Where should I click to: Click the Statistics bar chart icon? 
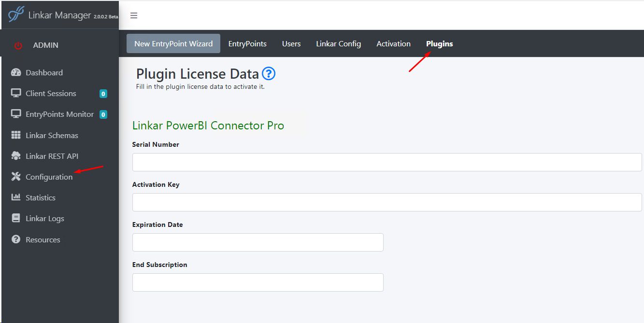point(16,197)
